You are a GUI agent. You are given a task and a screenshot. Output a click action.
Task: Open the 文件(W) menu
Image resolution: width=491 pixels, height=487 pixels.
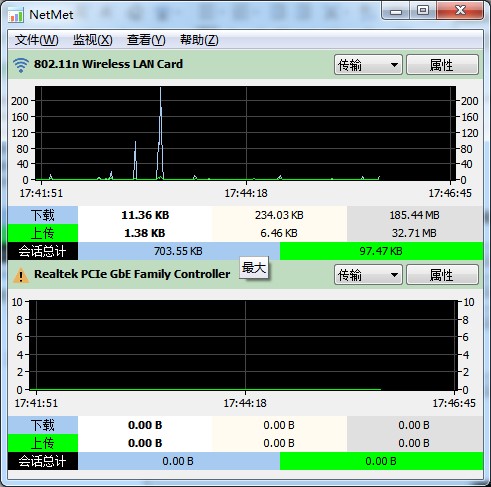point(36,40)
